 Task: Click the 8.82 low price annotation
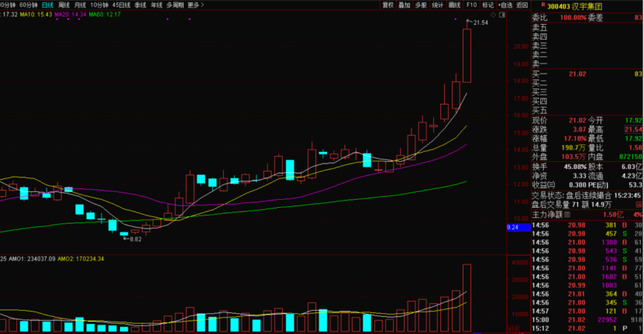[x=136, y=239]
